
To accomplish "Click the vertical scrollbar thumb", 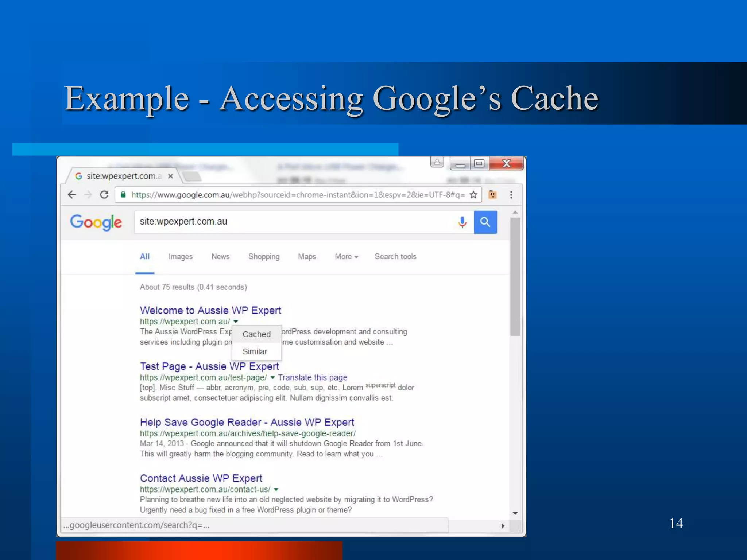I will click(515, 276).
